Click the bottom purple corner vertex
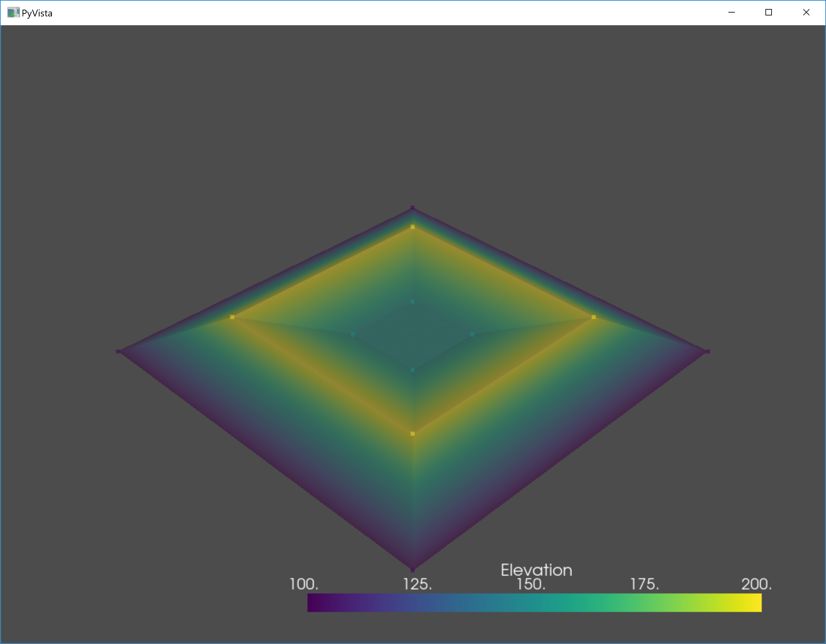This screenshot has height=644, width=826. tap(413, 570)
